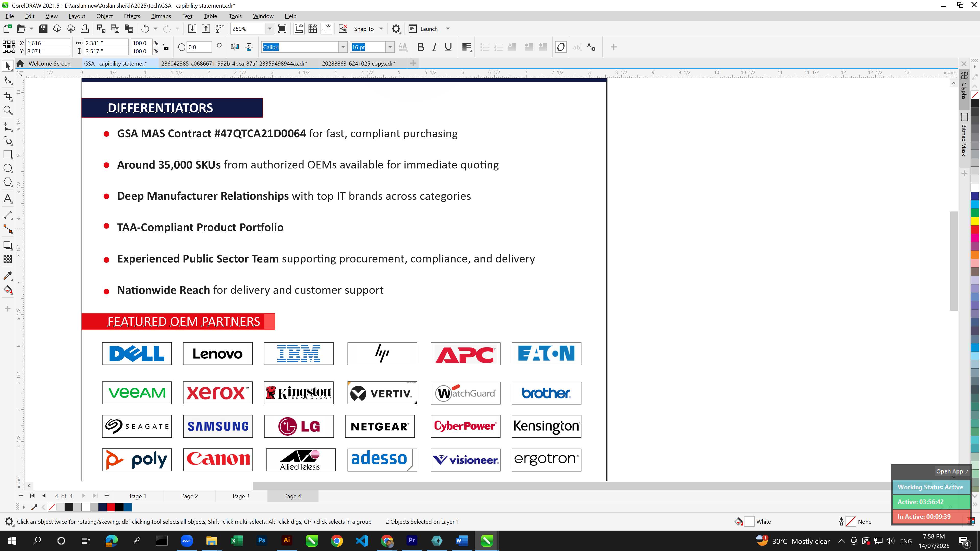Create a new document
The height and width of the screenshot is (551, 980).
coord(7,29)
